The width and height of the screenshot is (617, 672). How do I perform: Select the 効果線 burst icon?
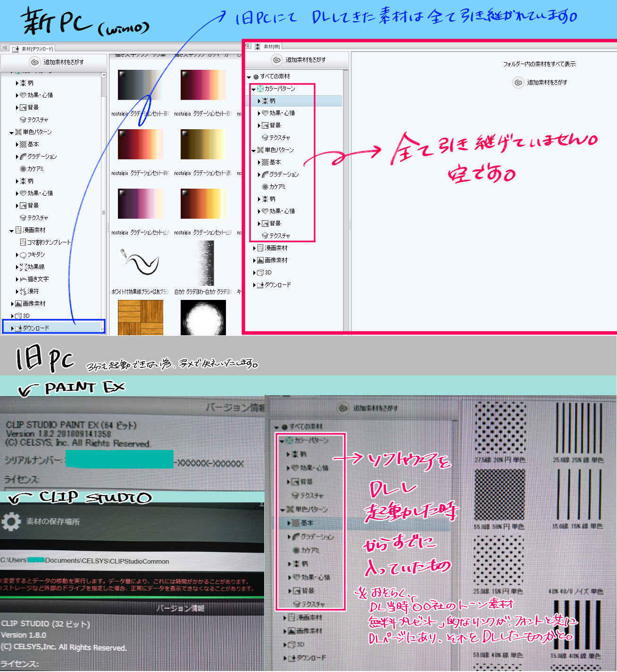(x=23, y=267)
